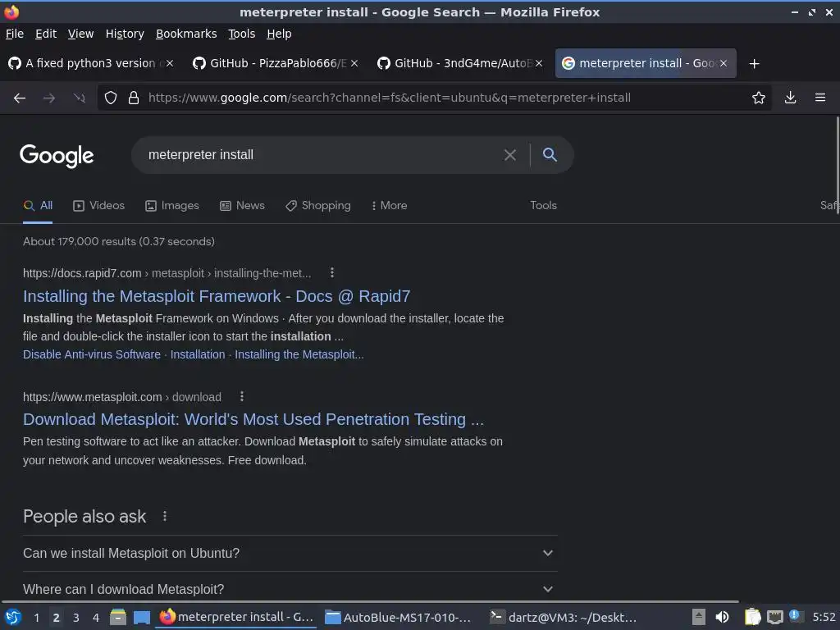Switch to workspace 3

coord(76,618)
